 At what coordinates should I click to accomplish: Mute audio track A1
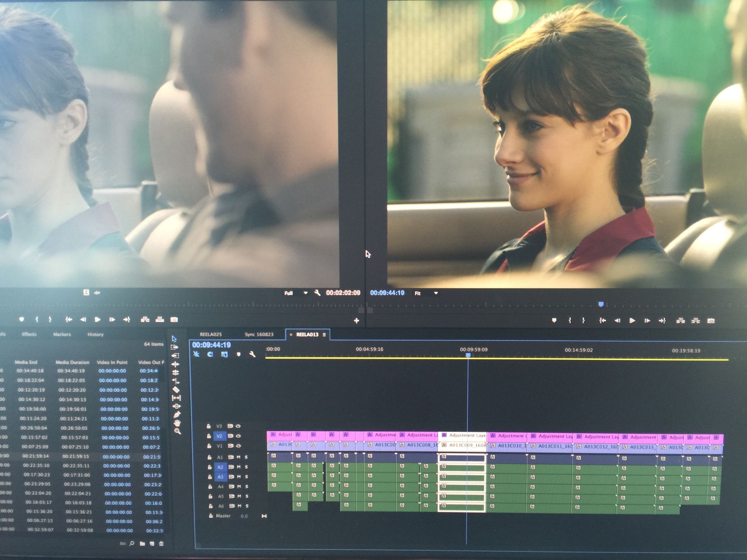pyautogui.click(x=239, y=457)
